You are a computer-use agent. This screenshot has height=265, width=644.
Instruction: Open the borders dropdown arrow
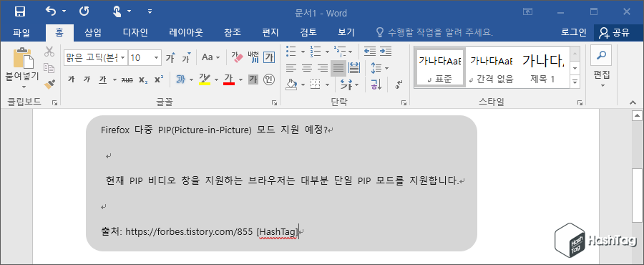tap(327, 85)
